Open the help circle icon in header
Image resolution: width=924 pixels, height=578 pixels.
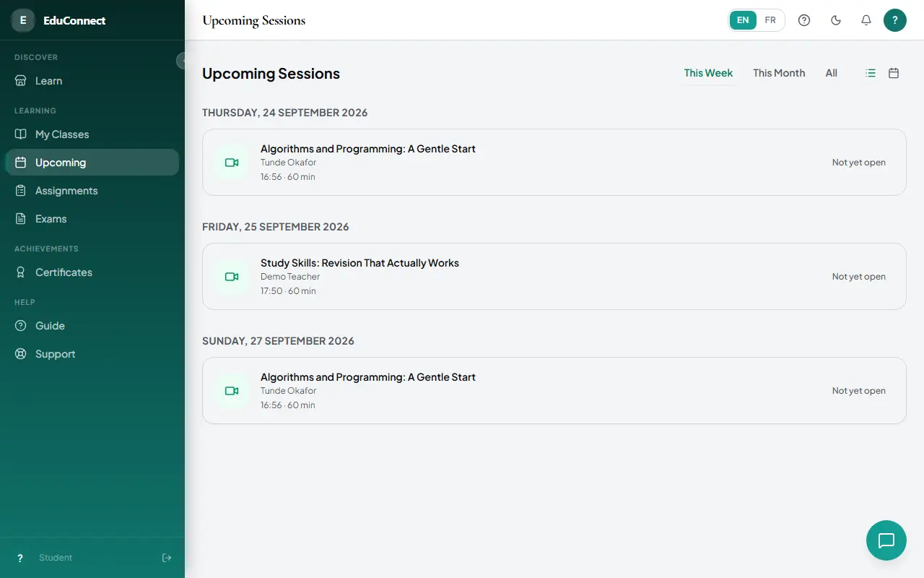(804, 20)
